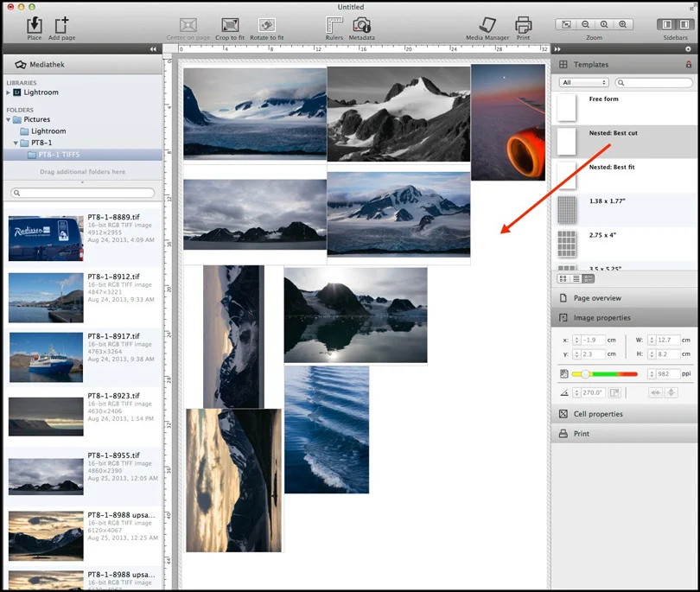Image resolution: width=700 pixels, height=592 pixels.
Task: Click the magnifier icon in the templates search field
Action: tap(621, 83)
